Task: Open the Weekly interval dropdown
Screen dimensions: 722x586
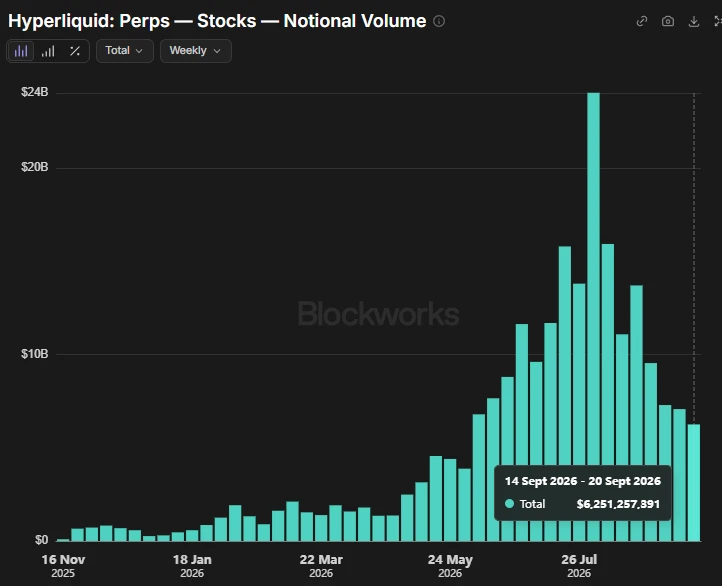Action: (196, 51)
